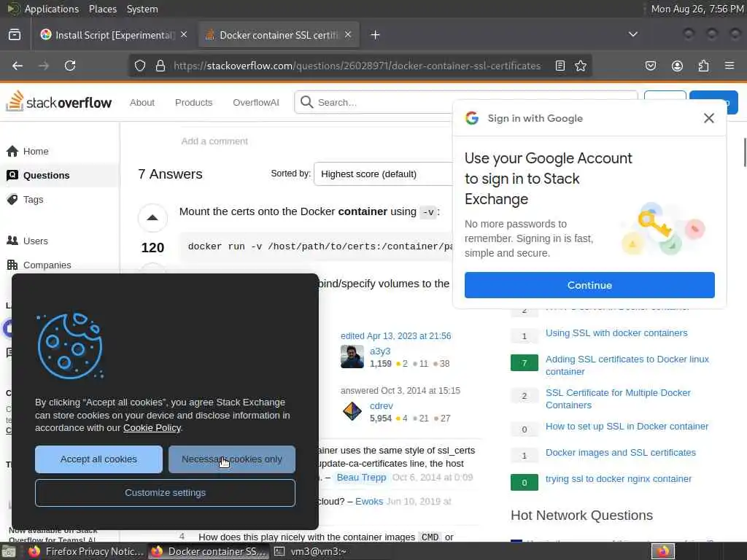
Task: Choose Necessary cookies only
Action: point(231,459)
